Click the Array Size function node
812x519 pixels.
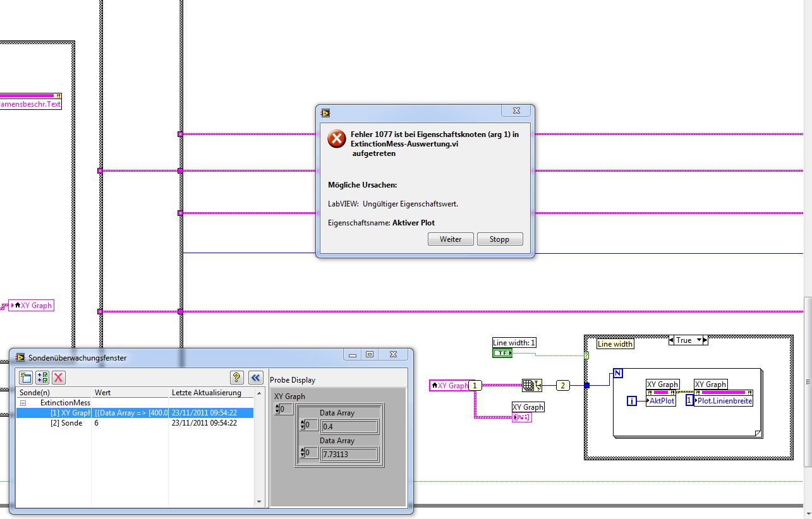(532, 385)
